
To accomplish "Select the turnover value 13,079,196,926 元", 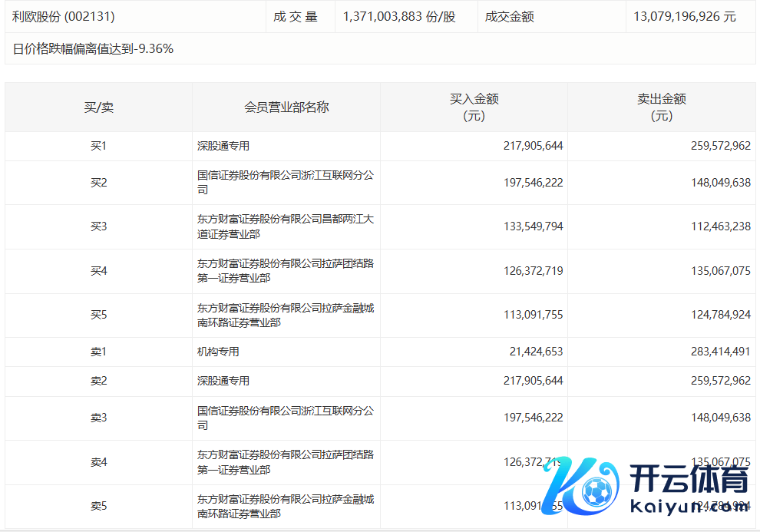I will click(685, 16).
